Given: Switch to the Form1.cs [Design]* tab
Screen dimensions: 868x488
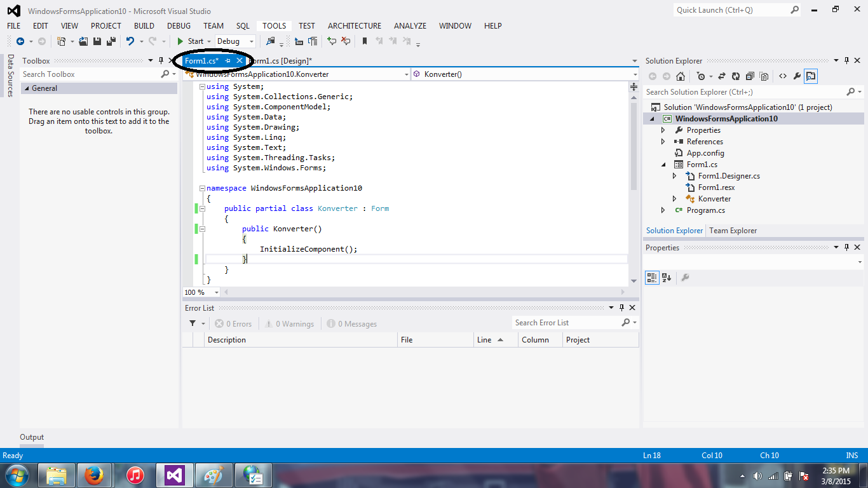Looking at the screenshot, I should tap(280, 61).
